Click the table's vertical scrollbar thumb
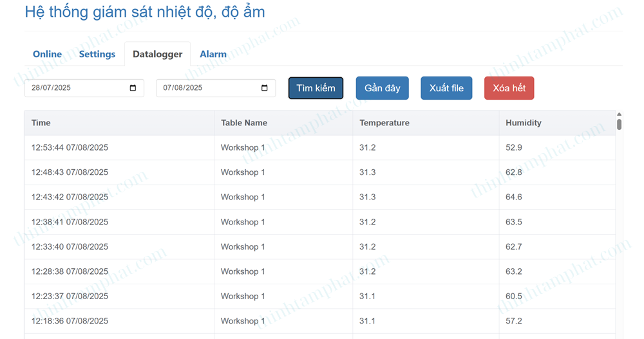 (619, 124)
